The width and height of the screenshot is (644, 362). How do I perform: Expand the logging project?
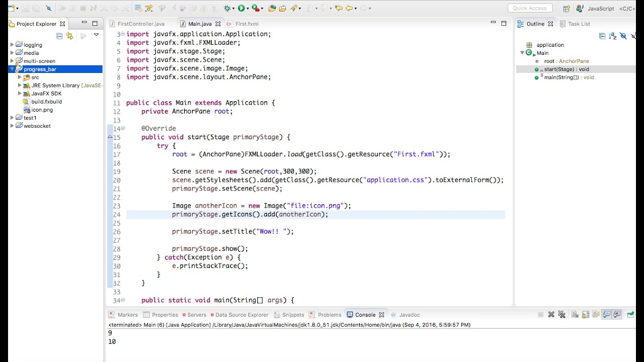(12, 45)
